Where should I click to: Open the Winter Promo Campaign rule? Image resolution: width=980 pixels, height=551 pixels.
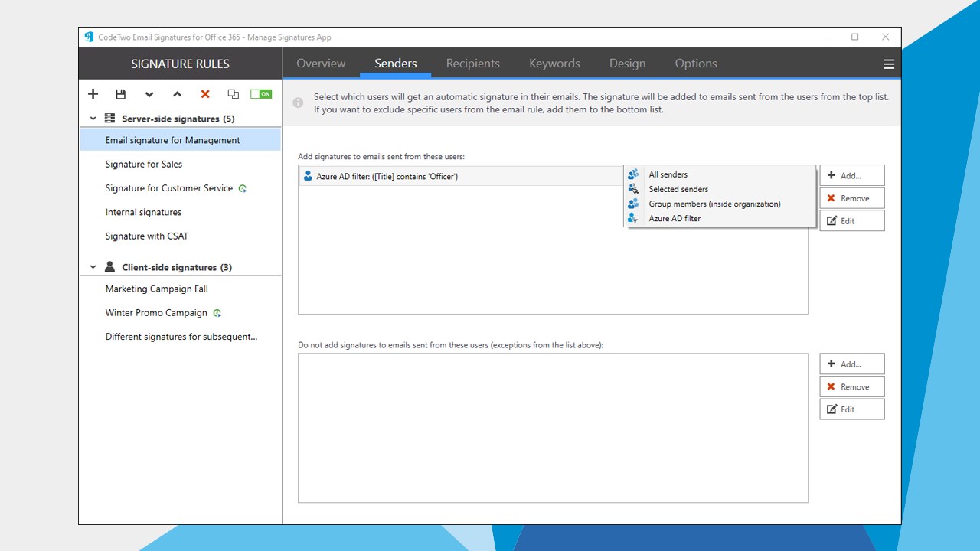180,313
